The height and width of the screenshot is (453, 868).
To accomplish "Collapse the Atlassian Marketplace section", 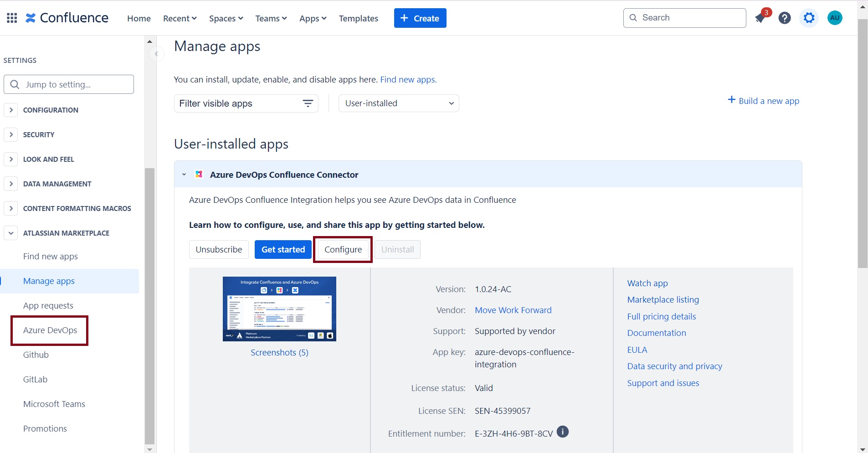I will (x=11, y=233).
